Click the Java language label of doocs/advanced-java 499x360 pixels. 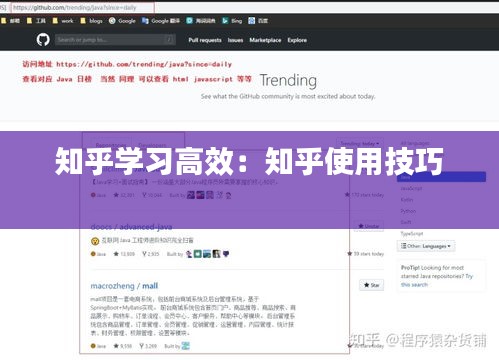(x=98, y=254)
